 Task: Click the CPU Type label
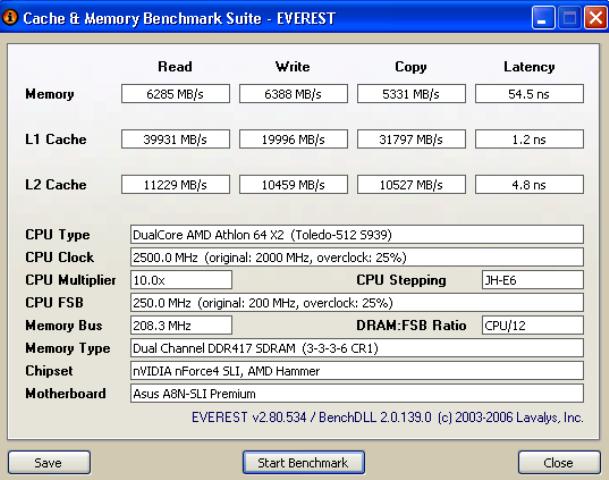coord(57,235)
